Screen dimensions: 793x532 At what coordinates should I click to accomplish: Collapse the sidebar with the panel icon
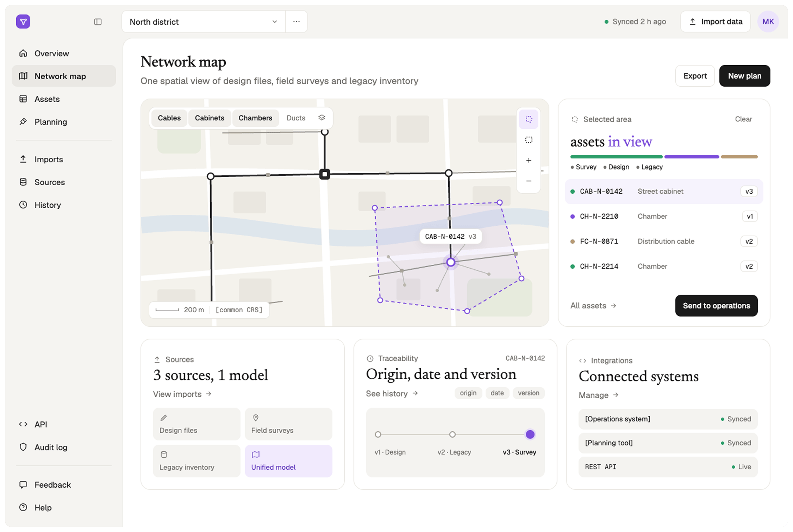tap(98, 22)
